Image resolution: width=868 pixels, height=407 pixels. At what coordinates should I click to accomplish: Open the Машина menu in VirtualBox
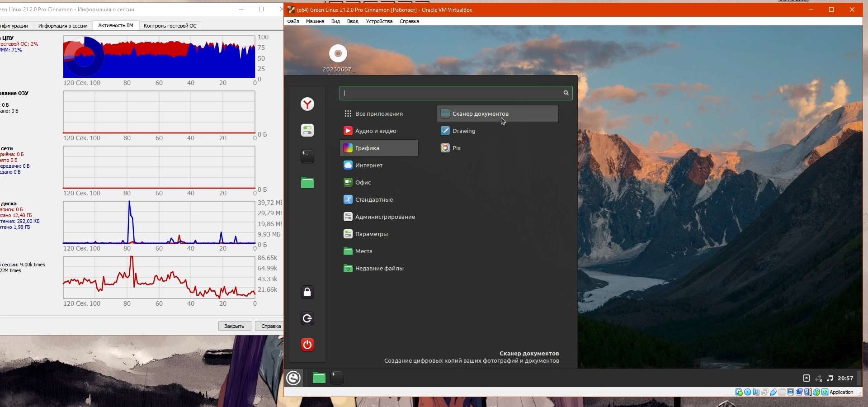[x=315, y=21]
